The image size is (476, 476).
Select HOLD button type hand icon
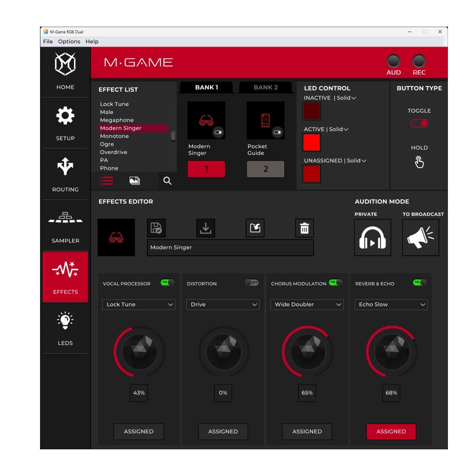click(x=419, y=162)
